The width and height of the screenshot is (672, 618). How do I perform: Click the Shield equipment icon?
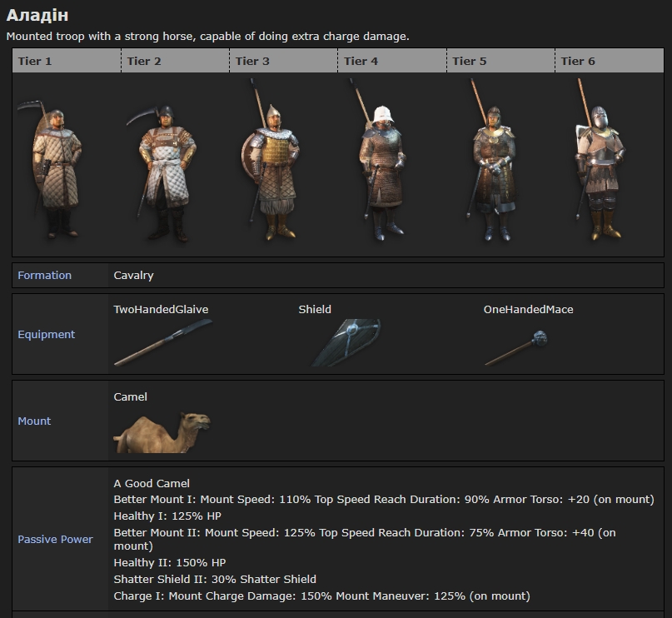pos(346,342)
